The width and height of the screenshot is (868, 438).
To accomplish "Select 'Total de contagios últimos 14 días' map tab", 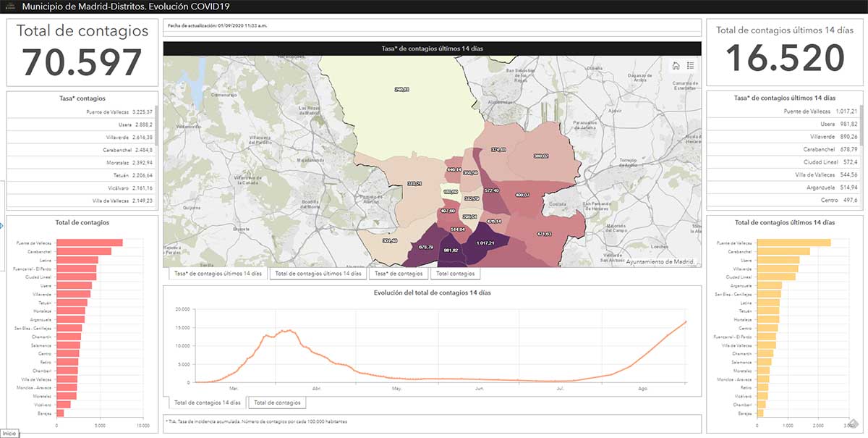I will tap(318, 274).
